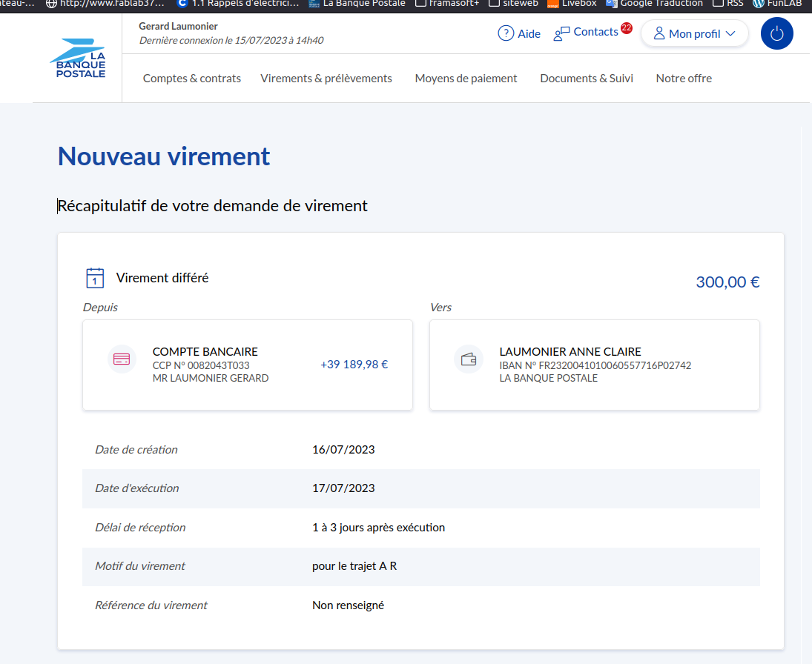Click the Aide question mark icon
The image size is (812, 664).
point(506,33)
